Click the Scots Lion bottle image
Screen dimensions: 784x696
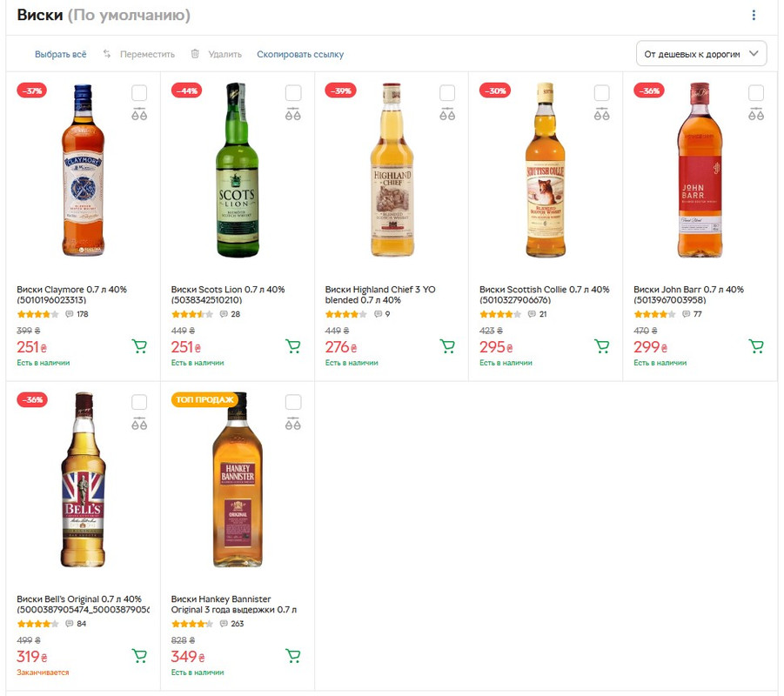point(238,170)
